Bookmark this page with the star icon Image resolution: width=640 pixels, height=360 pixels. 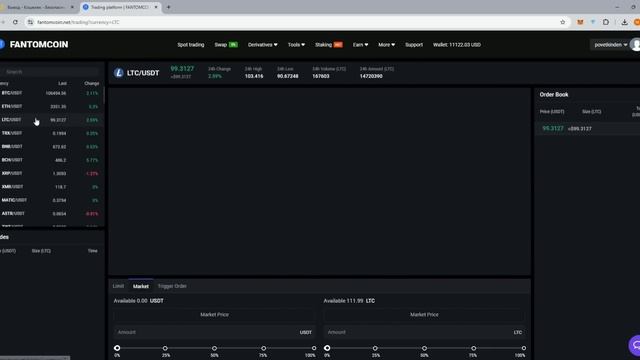563,22
